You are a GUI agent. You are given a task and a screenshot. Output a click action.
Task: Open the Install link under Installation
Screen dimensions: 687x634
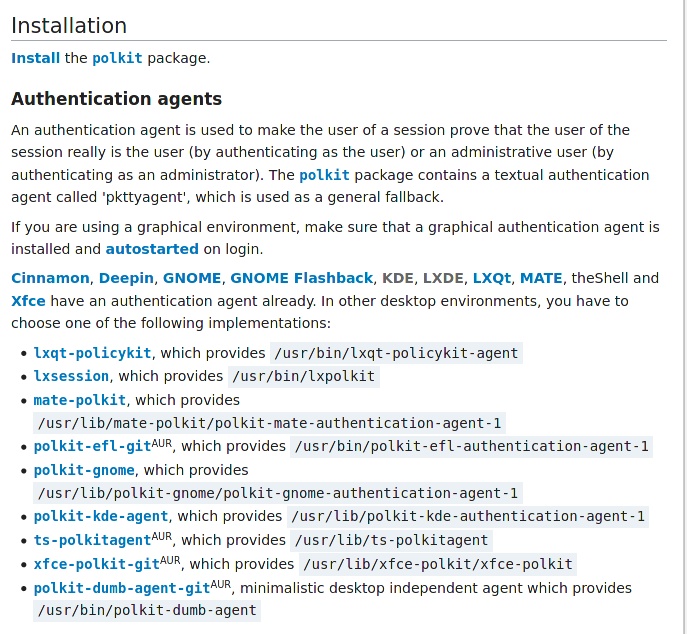coord(35,58)
